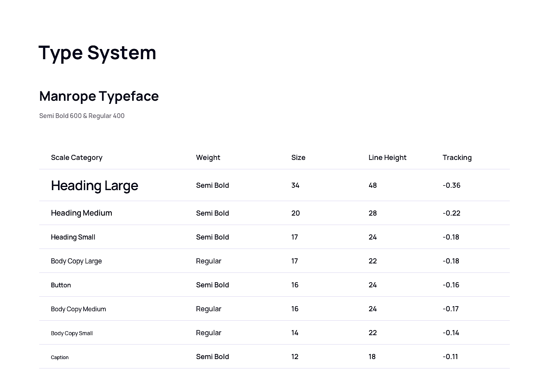Select the Weight column header

[x=208, y=158]
